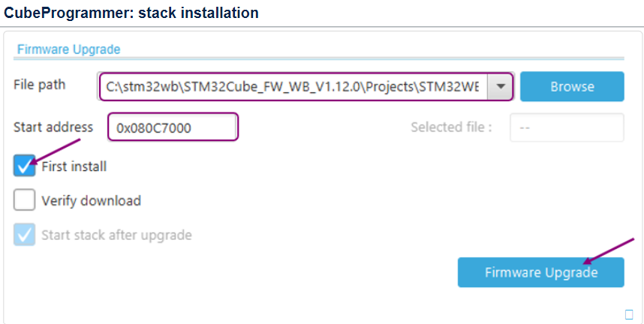The image size is (644, 324).
Task: Click the Start stack after upgrade label text
Action: point(116,235)
